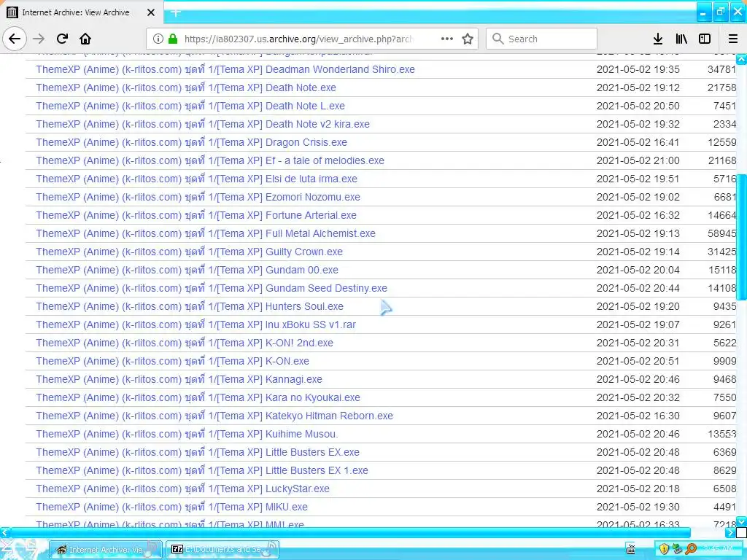Image resolution: width=747 pixels, height=560 pixels.
Task: Show site information icon in address bar
Action: click(158, 39)
